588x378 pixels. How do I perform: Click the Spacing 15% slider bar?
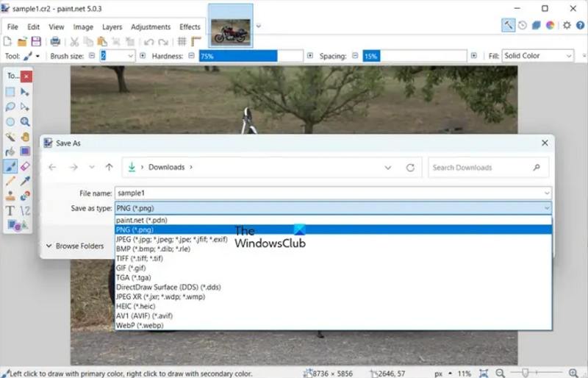415,56
